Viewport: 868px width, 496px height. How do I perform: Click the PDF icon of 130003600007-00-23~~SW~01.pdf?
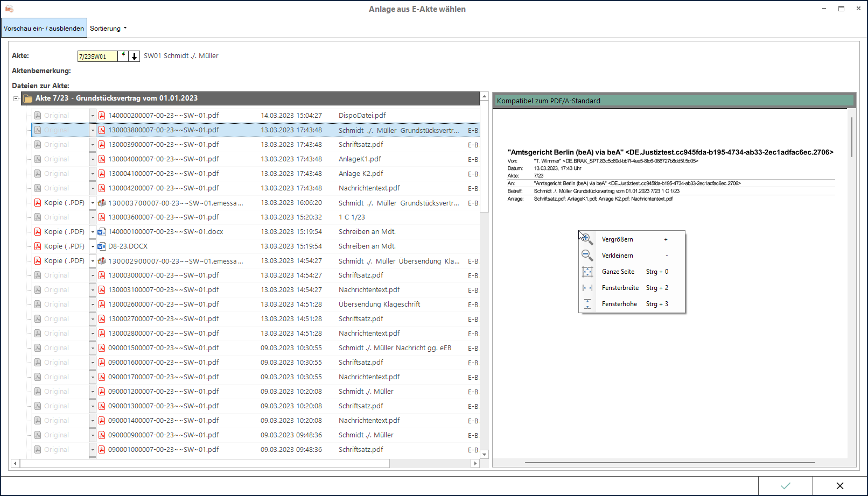[x=102, y=217]
